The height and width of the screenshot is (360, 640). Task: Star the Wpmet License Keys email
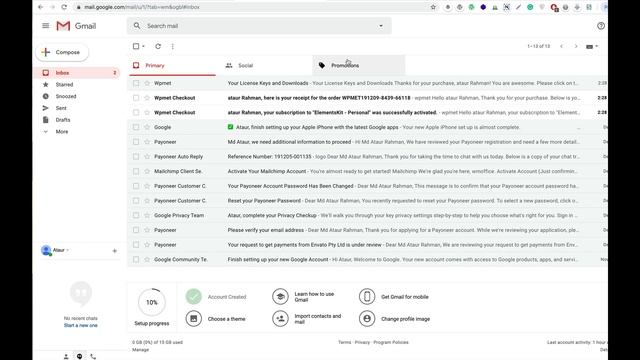tap(147, 83)
